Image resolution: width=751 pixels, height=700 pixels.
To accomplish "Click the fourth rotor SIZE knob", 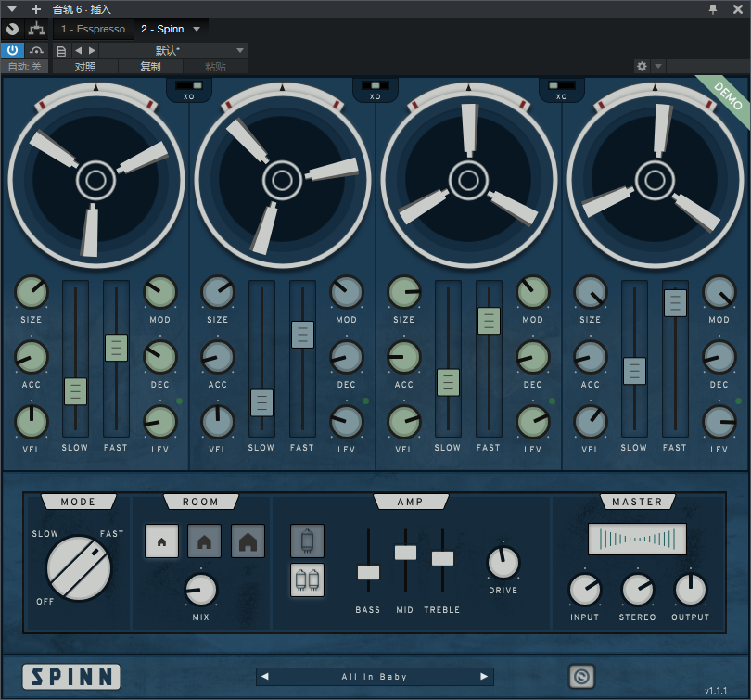I will pyautogui.click(x=590, y=291).
